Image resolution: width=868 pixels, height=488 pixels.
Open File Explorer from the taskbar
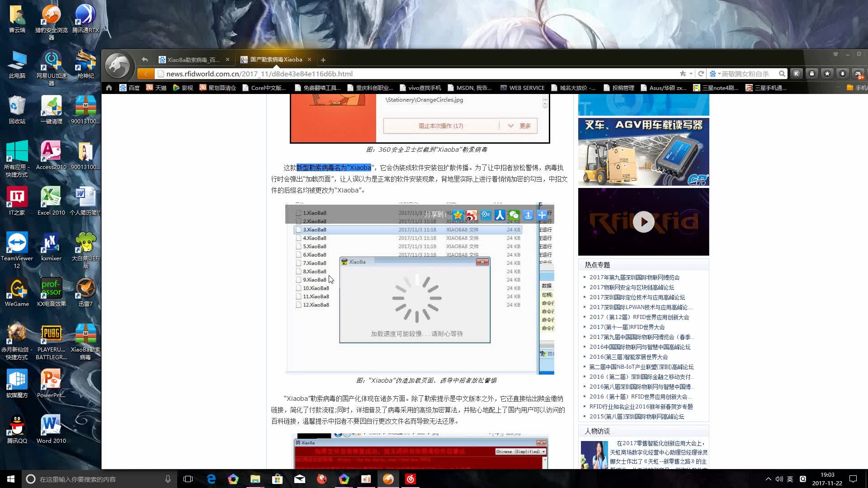(255, 479)
